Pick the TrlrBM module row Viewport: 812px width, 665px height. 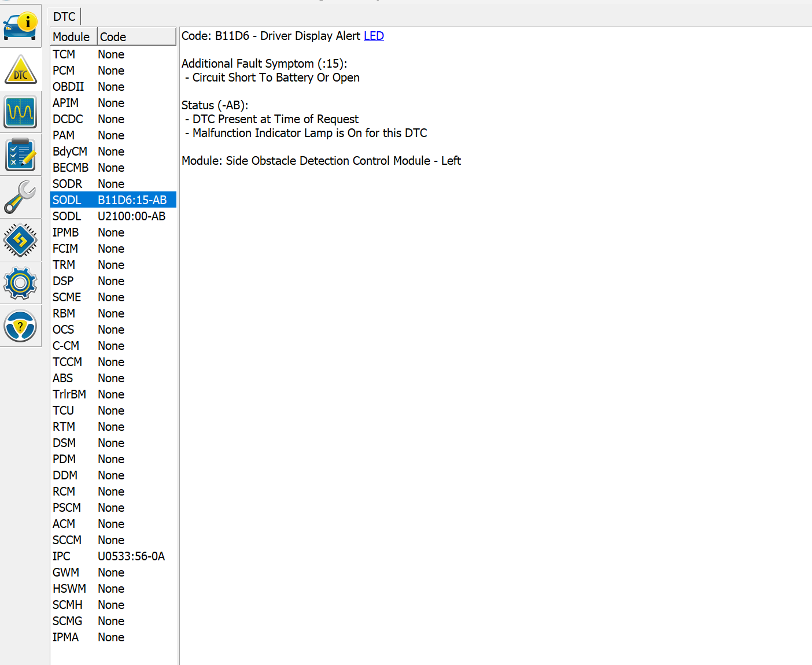tap(69, 394)
